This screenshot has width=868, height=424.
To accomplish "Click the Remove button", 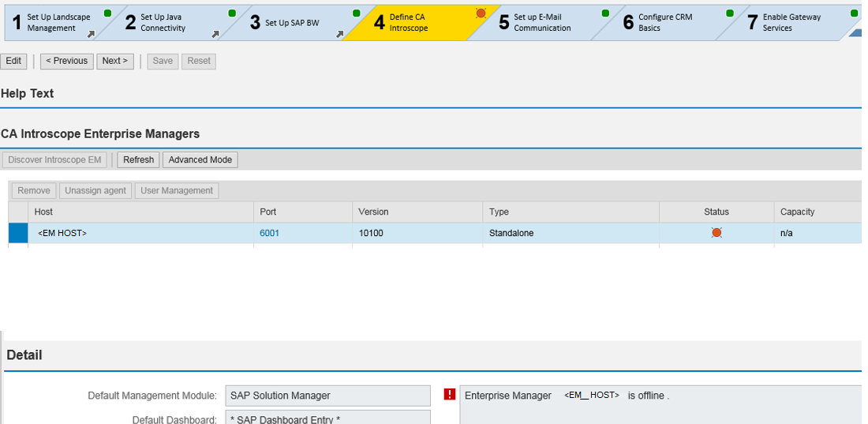I will [34, 190].
